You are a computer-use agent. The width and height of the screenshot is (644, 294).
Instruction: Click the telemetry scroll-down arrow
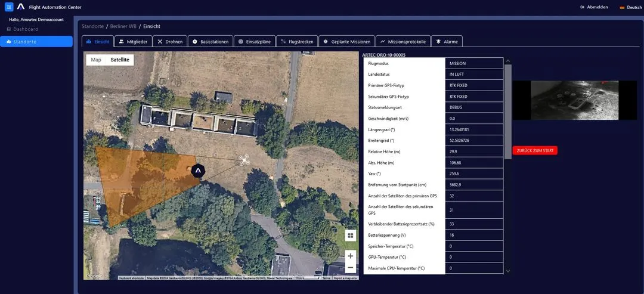point(508,271)
